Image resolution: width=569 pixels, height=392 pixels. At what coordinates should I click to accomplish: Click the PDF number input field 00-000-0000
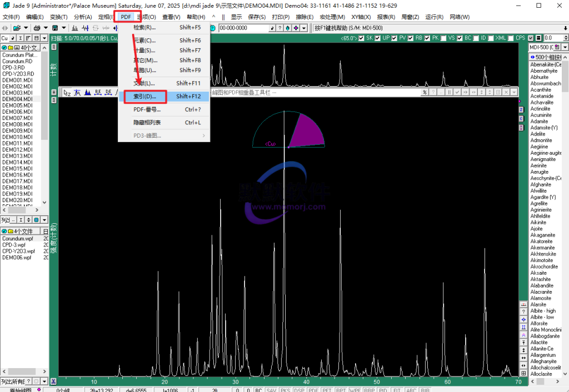(x=243, y=28)
